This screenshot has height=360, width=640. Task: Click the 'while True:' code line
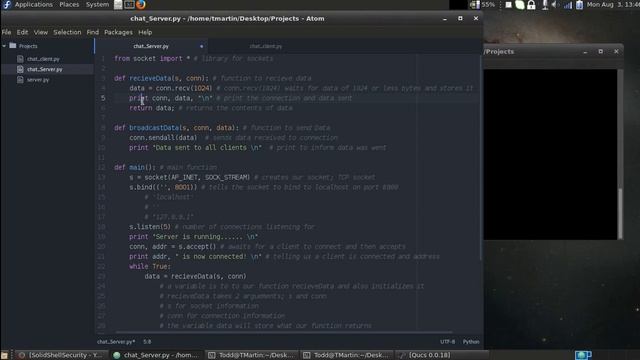point(150,267)
